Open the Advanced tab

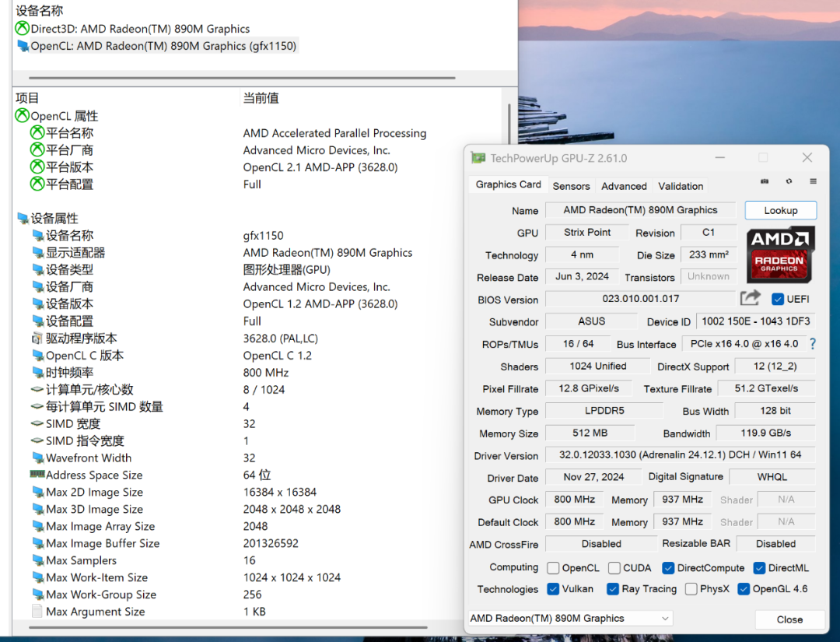coord(624,186)
